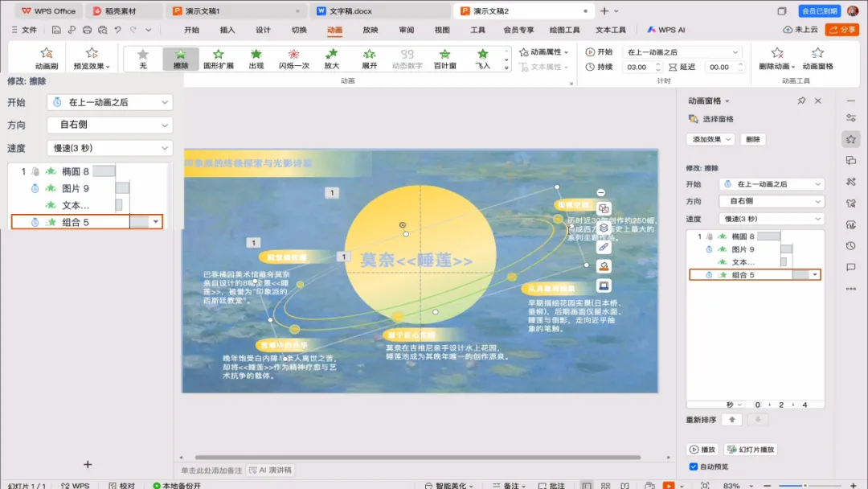868x489 pixels.
Task: Apply the 飞入 fly-in animation effect
Action: (x=483, y=58)
